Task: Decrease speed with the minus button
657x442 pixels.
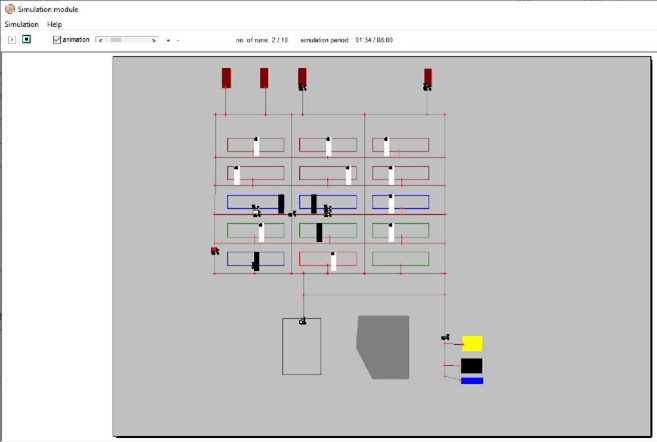Action: (x=178, y=40)
